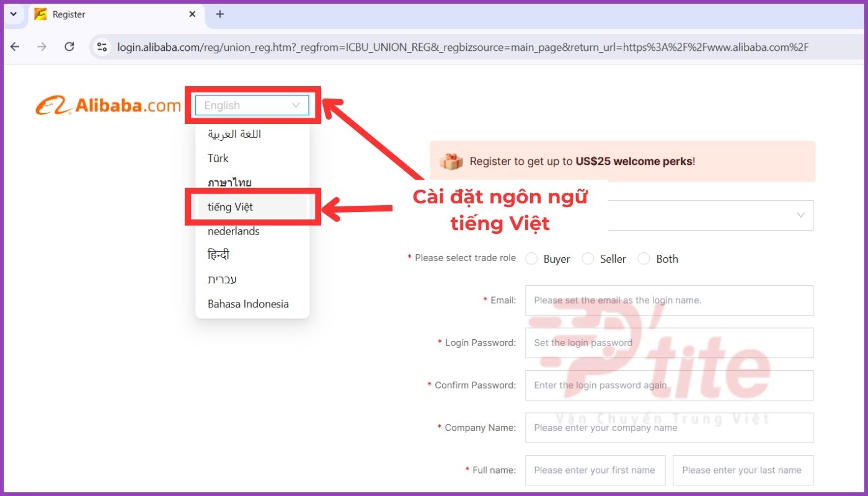
Task: Click the gift box icon in banner
Action: tap(451, 161)
